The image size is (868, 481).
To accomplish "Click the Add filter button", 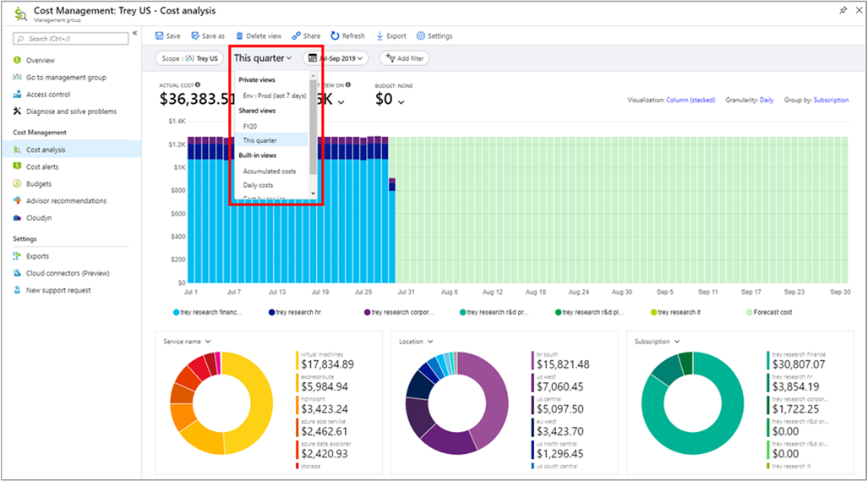I will tap(404, 58).
